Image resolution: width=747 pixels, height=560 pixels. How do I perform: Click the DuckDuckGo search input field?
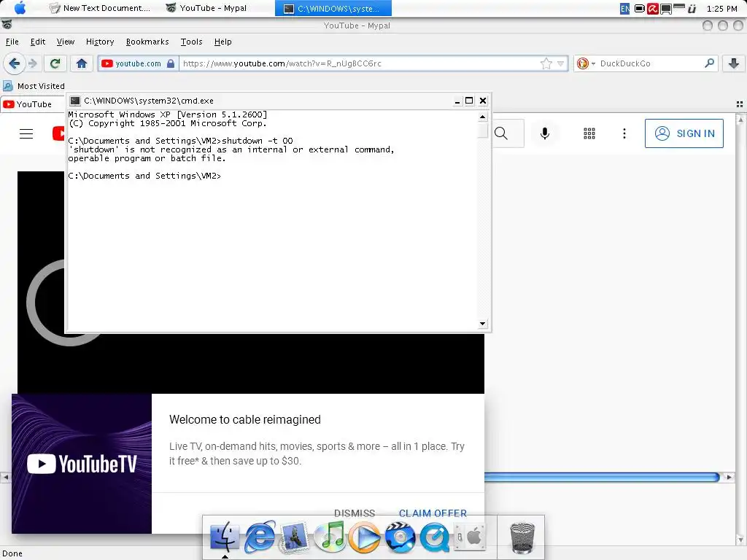(x=650, y=63)
